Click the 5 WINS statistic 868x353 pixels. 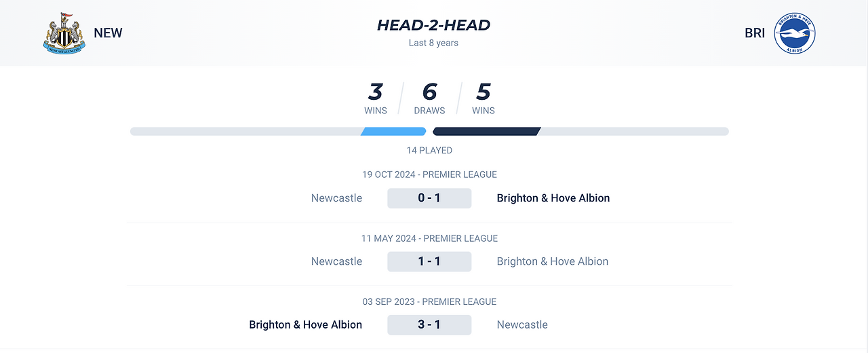[484, 98]
